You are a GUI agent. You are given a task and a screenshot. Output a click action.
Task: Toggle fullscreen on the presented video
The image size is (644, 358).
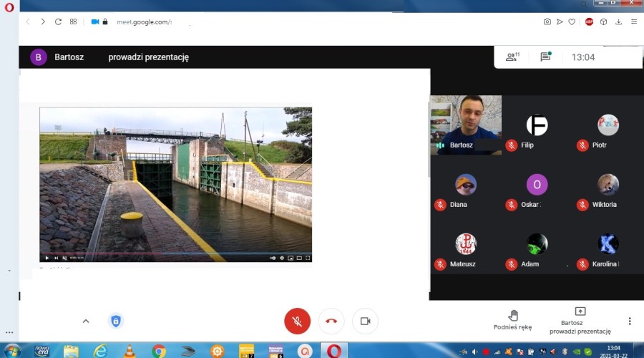pos(308,258)
